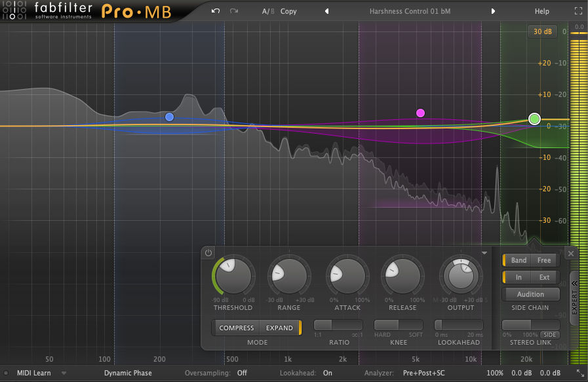This screenshot has height=382, width=588.
Task: Select the green high band dot
Action: (534, 119)
